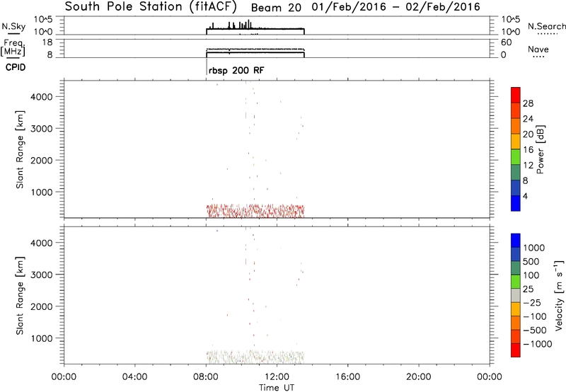Click the "CPID" row label
Image resolution: width=566 pixels, height=392 pixels.
[x=16, y=67]
